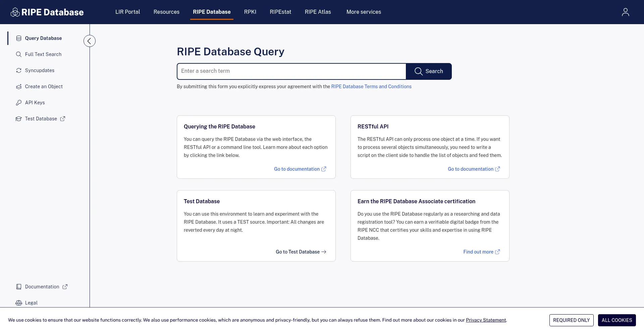Click the Test Database card title
The width and height of the screenshot is (644, 333).
click(x=202, y=201)
